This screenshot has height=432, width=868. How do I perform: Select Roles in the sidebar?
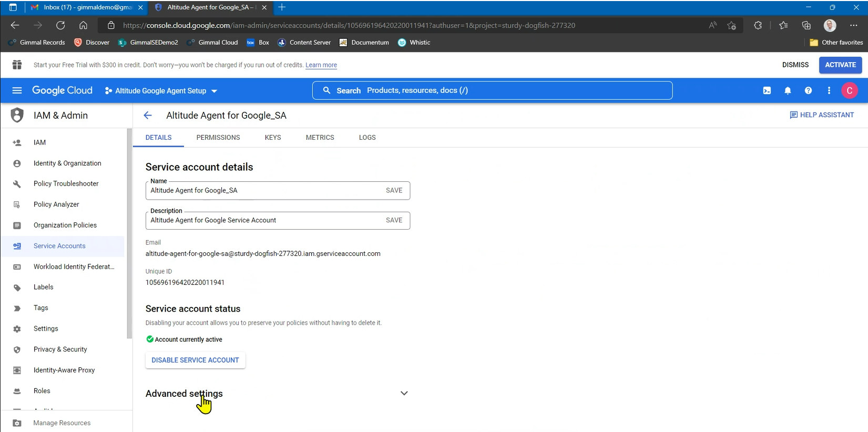tap(42, 391)
